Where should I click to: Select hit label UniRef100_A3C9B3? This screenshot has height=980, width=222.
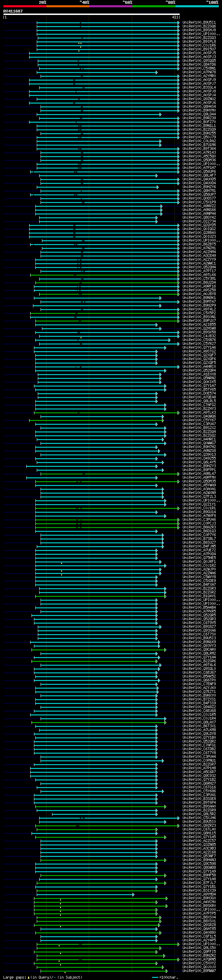click(199, 848)
